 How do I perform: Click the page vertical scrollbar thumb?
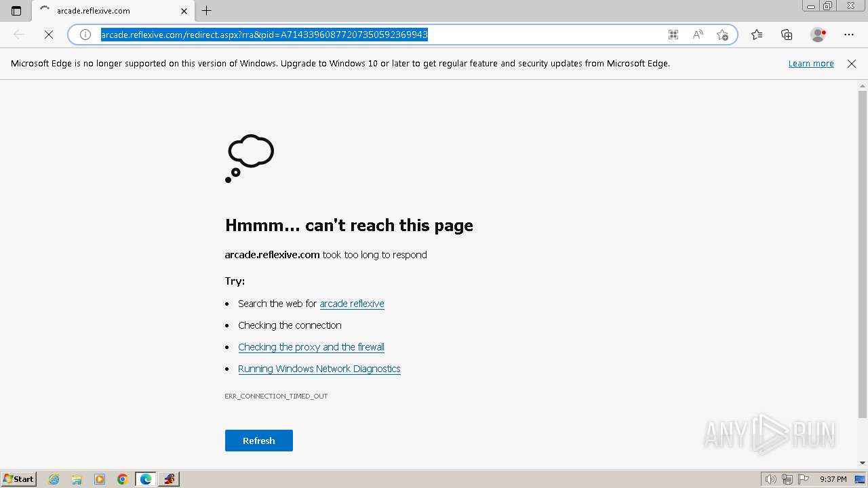pos(863,254)
